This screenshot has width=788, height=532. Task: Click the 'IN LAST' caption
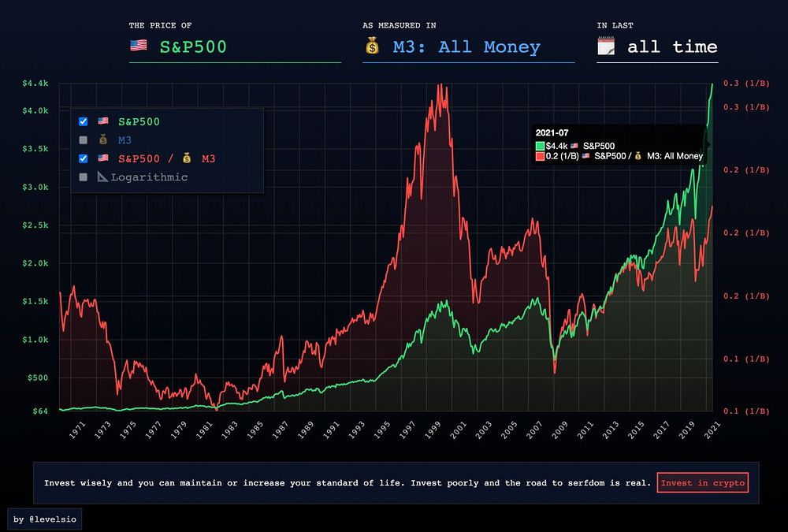(x=615, y=25)
